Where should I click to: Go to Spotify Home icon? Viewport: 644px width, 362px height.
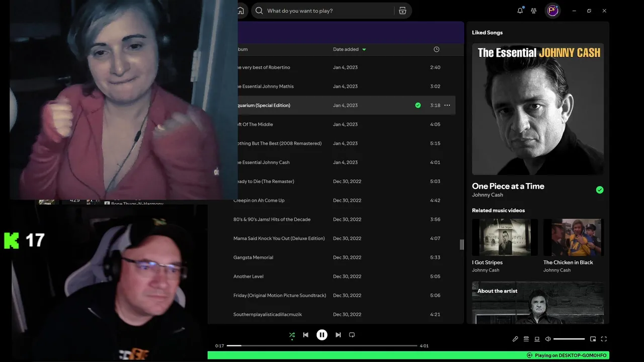click(x=241, y=11)
